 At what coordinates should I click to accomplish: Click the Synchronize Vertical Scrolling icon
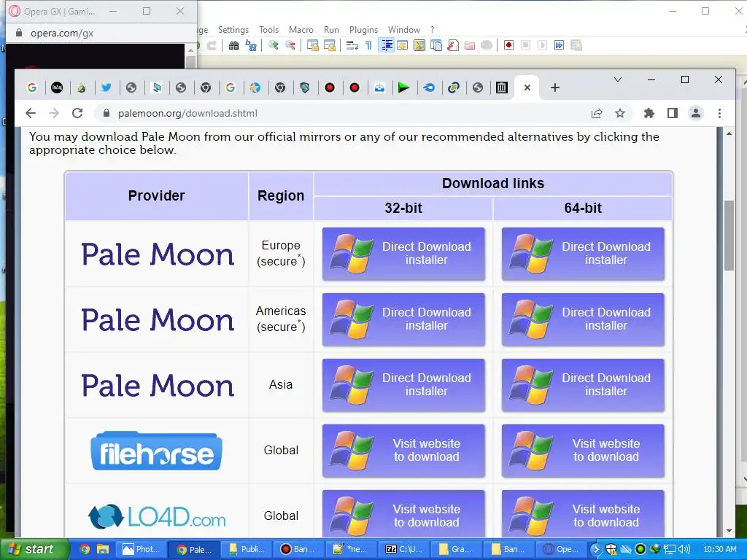click(x=312, y=45)
